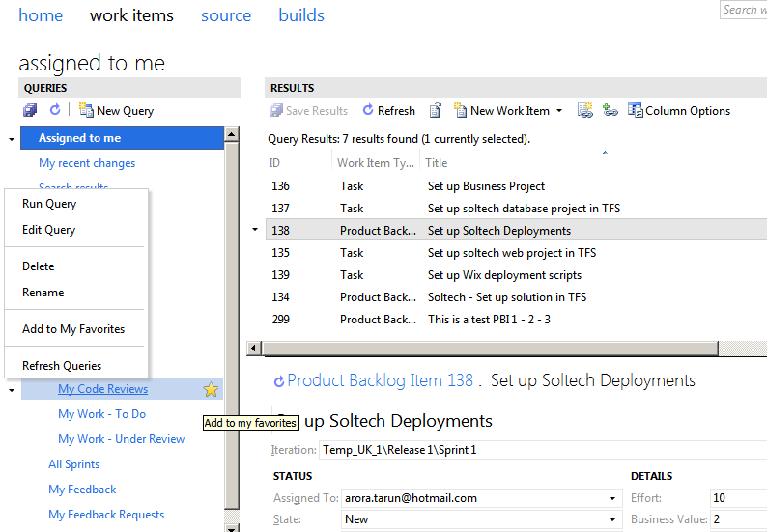Click the results horizontal scrollbar thumb

tap(490, 349)
